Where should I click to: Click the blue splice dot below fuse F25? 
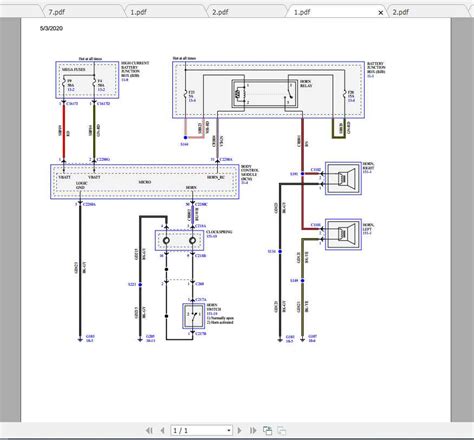(x=186, y=137)
